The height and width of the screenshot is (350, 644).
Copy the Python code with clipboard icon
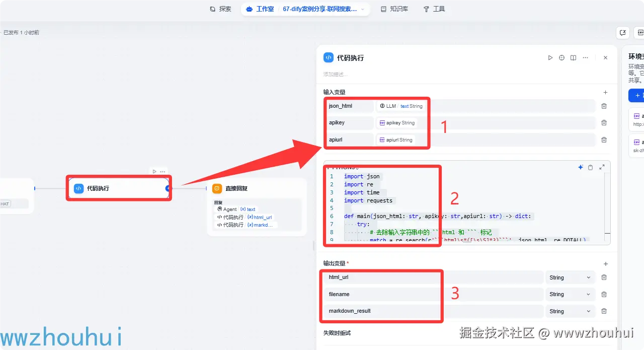(x=591, y=167)
